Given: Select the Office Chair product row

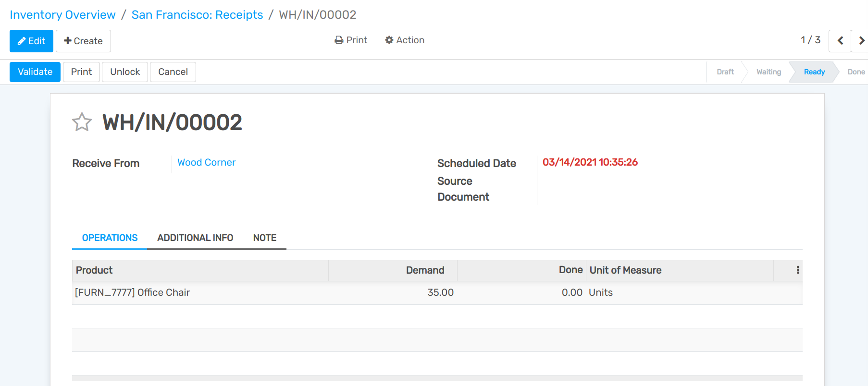Looking at the screenshot, I should click(133, 292).
